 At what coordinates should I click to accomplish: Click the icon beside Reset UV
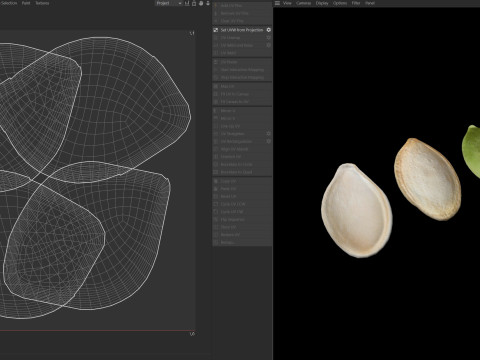pyautogui.click(x=216, y=196)
